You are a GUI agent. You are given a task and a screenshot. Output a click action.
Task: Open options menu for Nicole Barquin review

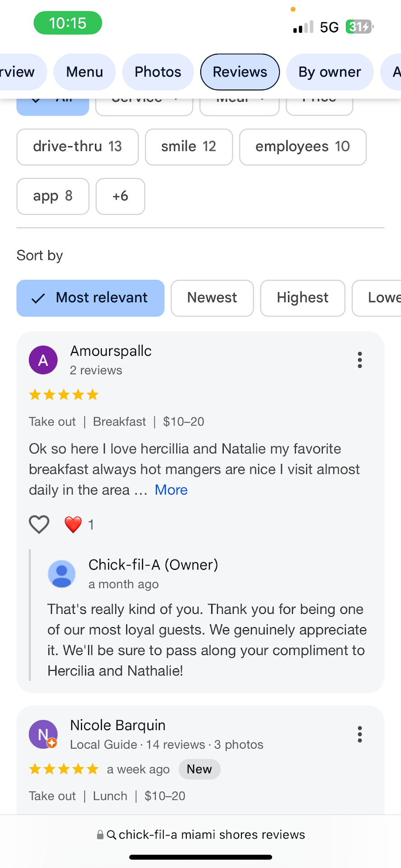(x=359, y=734)
